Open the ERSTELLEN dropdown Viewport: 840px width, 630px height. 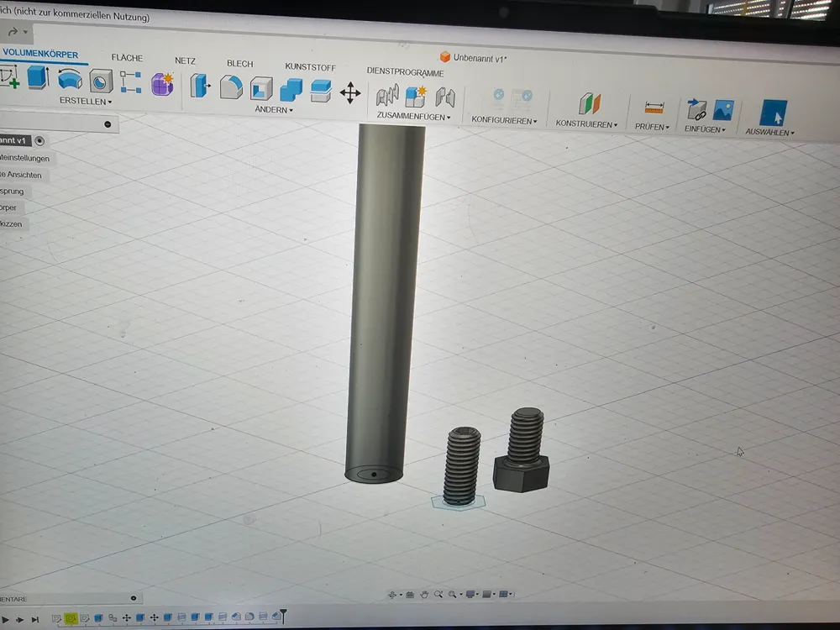pos(86,102)
